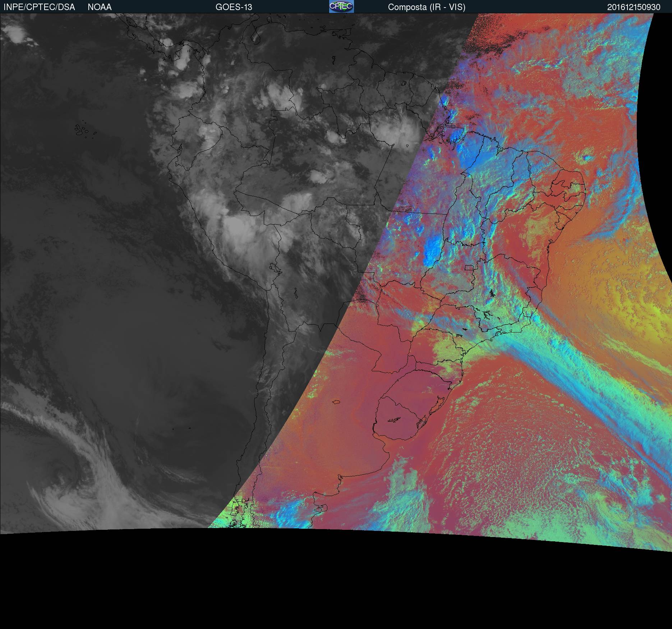Select the GOES-13 satellite label
The image size is (672, 629).
click(234, 7)
